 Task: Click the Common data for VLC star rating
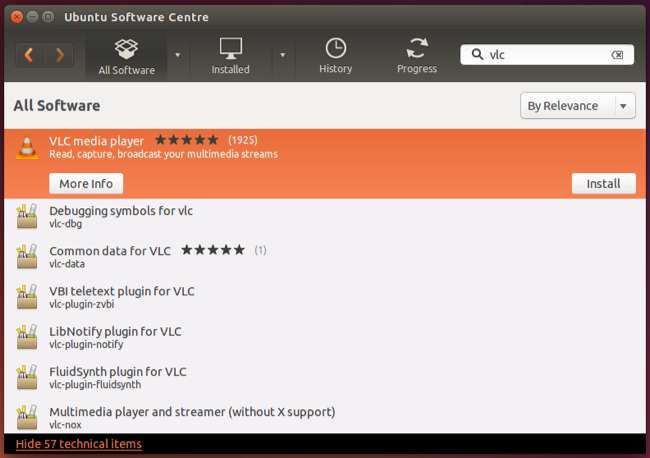point(213,250)
